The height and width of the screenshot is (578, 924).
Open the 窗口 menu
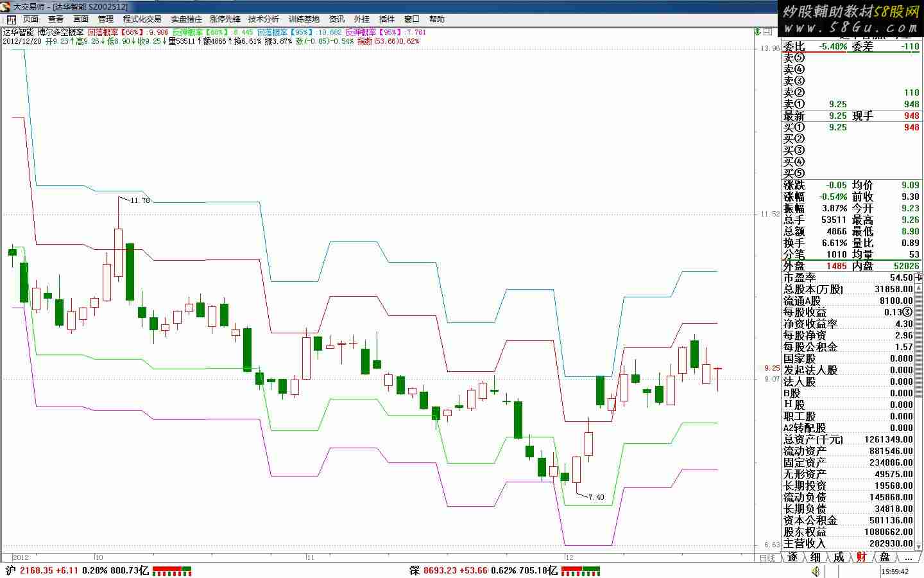tap(412, 19)
